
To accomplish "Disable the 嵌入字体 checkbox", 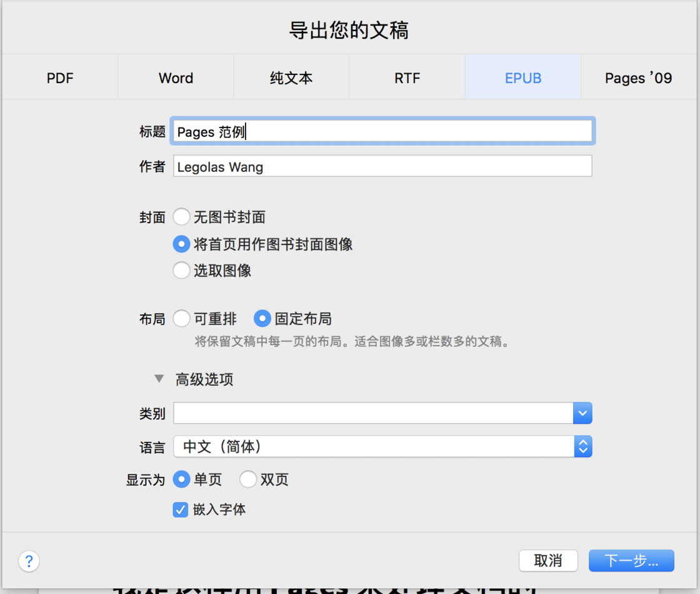I will click(180, 510).
